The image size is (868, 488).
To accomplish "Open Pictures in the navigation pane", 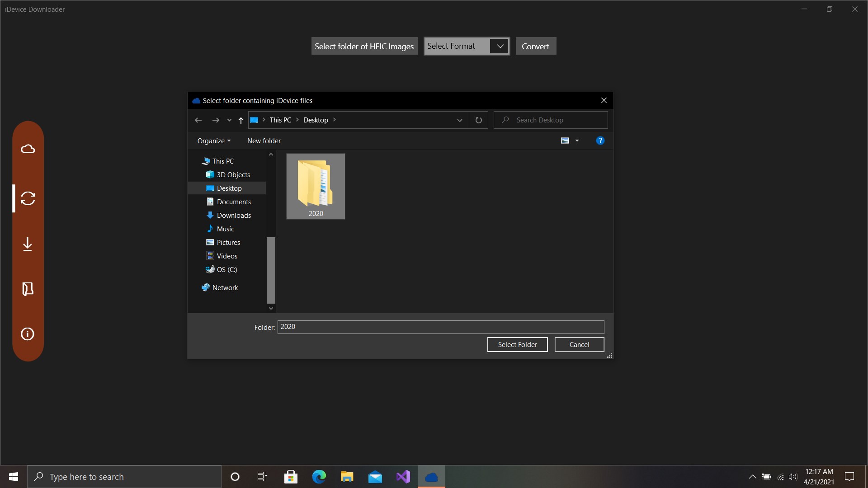I will coord(228,243).
